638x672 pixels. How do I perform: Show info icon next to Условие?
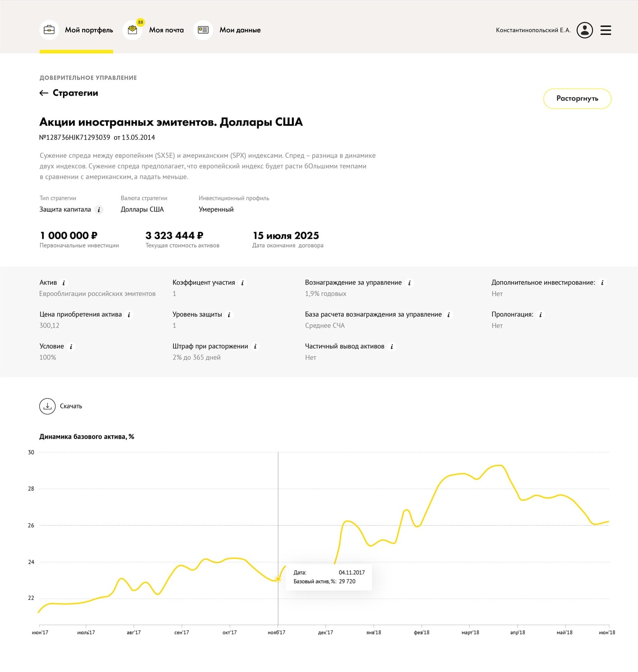point(71,347)
